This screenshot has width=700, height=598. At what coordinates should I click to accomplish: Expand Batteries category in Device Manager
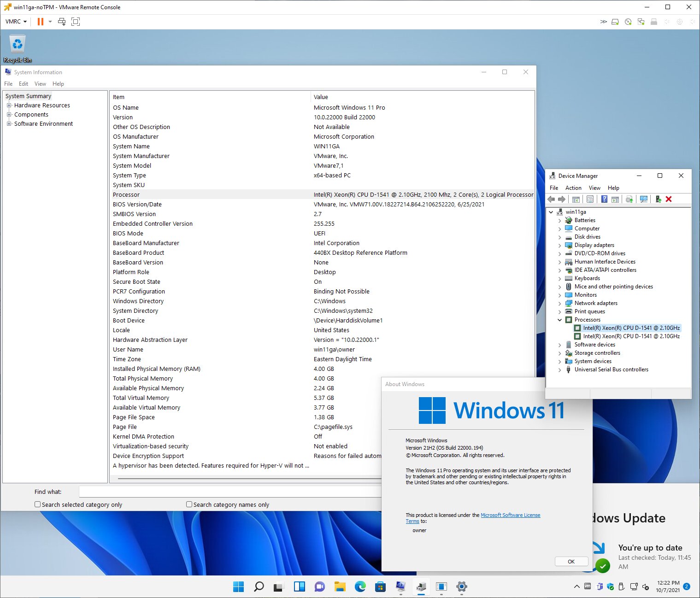pos(560,220)
